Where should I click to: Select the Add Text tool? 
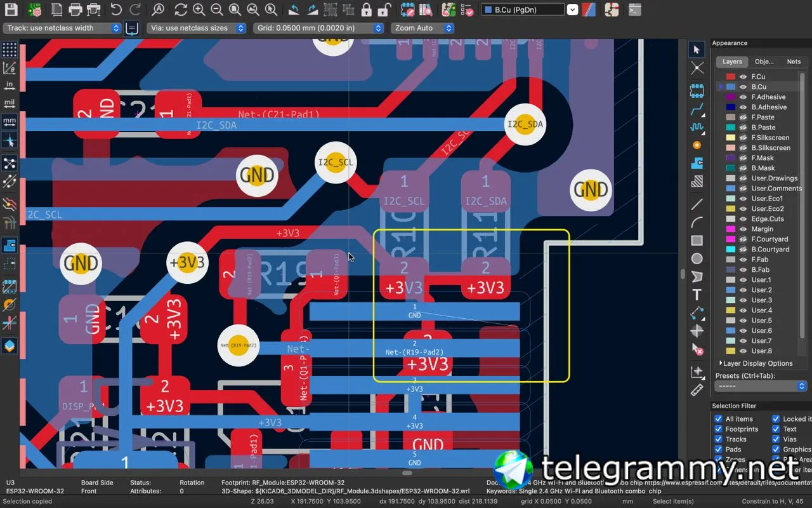coord(697,295)
